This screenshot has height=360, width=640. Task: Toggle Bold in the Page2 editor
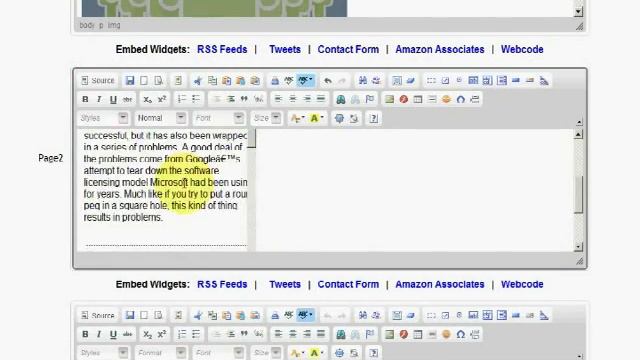click(x=85, y=99)
